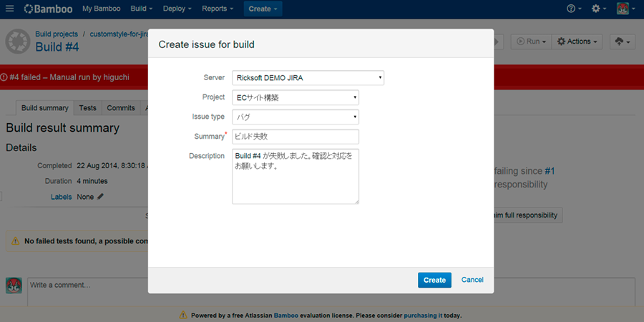Click the purchasing it link in the footer
Image resolution: width=644 pixels, height=322 pixels.
tap(423, 316)
